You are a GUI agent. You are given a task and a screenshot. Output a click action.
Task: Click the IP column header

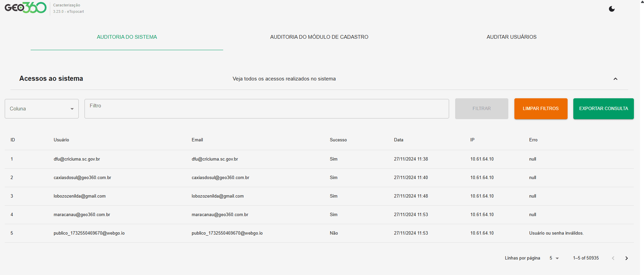point(472,140)
